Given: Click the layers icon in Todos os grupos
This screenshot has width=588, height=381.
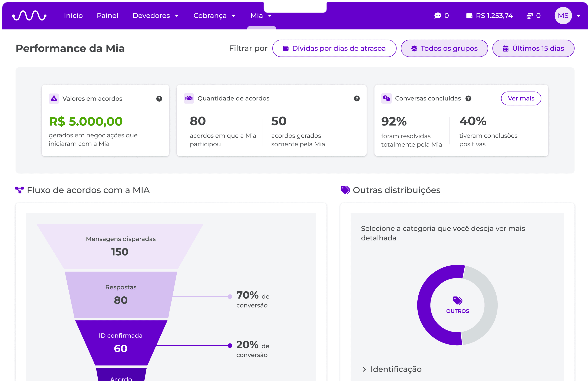Looking at the screenshot, I should pos(414,48).
